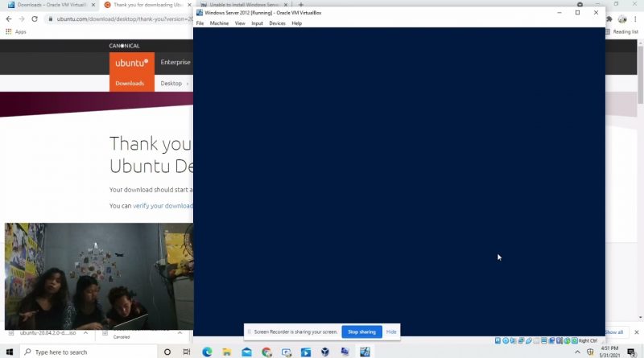The height and width of the screenshot is (358, 644).
Task: Click the network adapter status icon
Action: click(521, 341)
